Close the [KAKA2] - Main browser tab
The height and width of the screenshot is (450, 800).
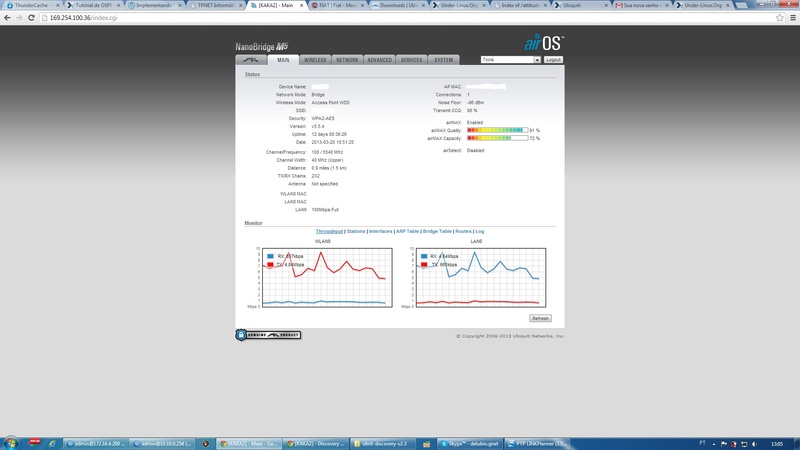tap(302, 5)
